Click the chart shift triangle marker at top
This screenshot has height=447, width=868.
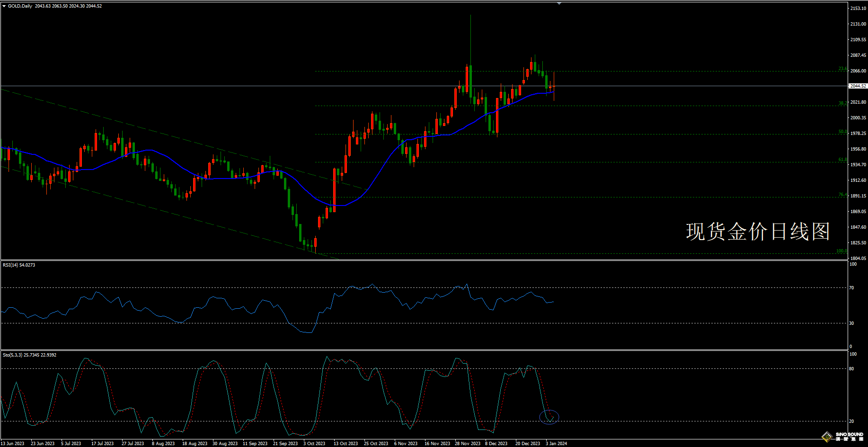(559, 3)
